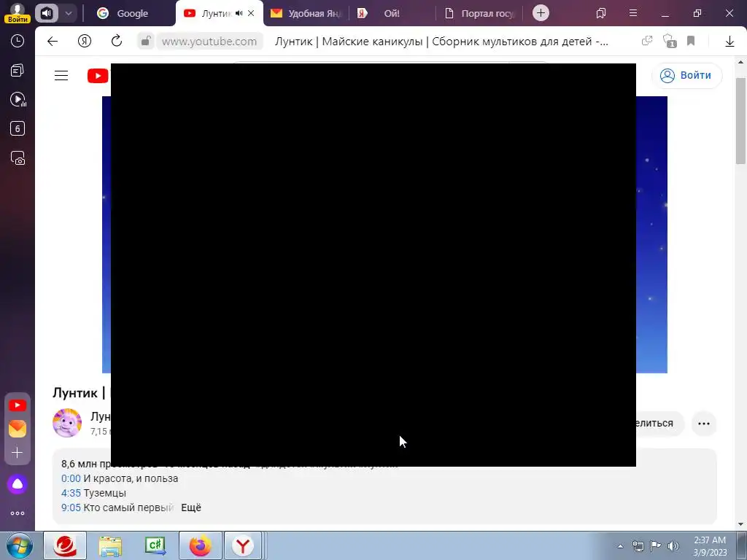Switch to the Ой! tab

tap(392, 13)
